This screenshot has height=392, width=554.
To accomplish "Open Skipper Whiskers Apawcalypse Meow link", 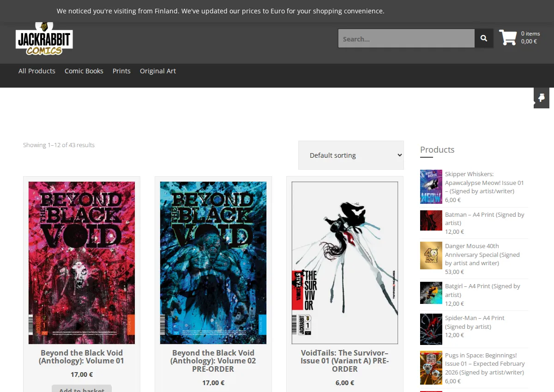I will pos(484,183).
